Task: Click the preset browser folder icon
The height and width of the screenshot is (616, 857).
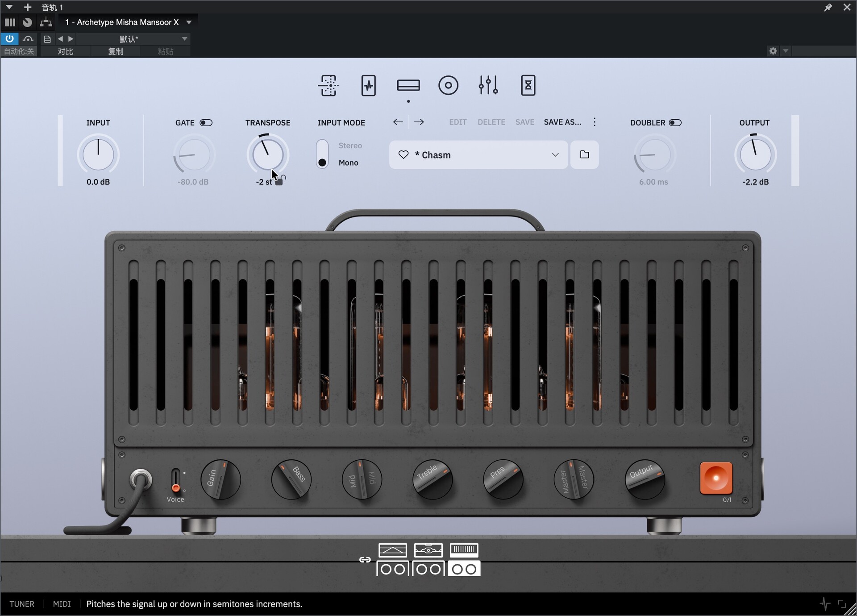Action: click(x=584, y=155)
